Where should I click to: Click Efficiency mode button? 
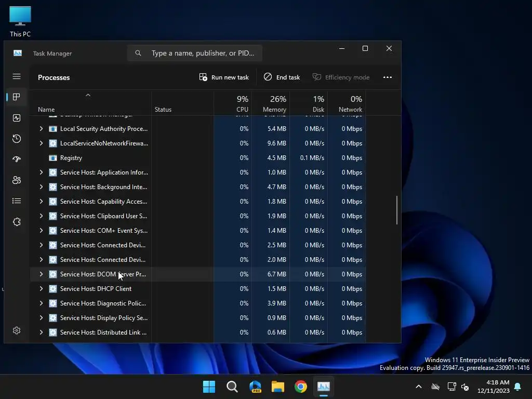click(x=341, y=77)
